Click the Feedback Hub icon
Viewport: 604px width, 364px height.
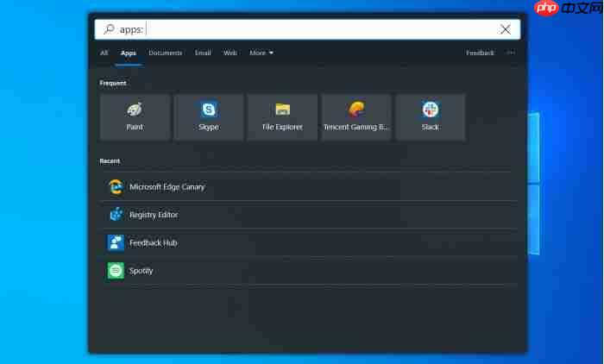pos(116,242)
